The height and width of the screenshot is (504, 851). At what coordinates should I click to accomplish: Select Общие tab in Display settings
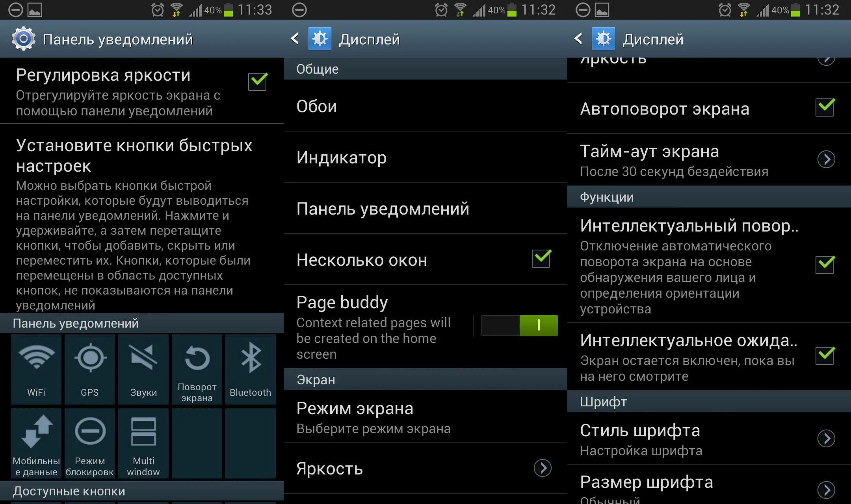[x=425, y=68]
